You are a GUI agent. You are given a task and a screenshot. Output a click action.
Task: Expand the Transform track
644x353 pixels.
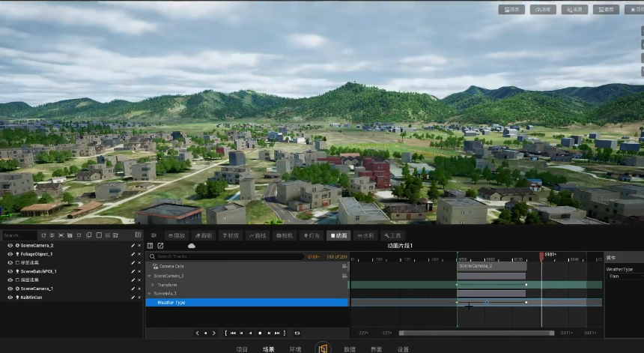[x=153, y=285]
